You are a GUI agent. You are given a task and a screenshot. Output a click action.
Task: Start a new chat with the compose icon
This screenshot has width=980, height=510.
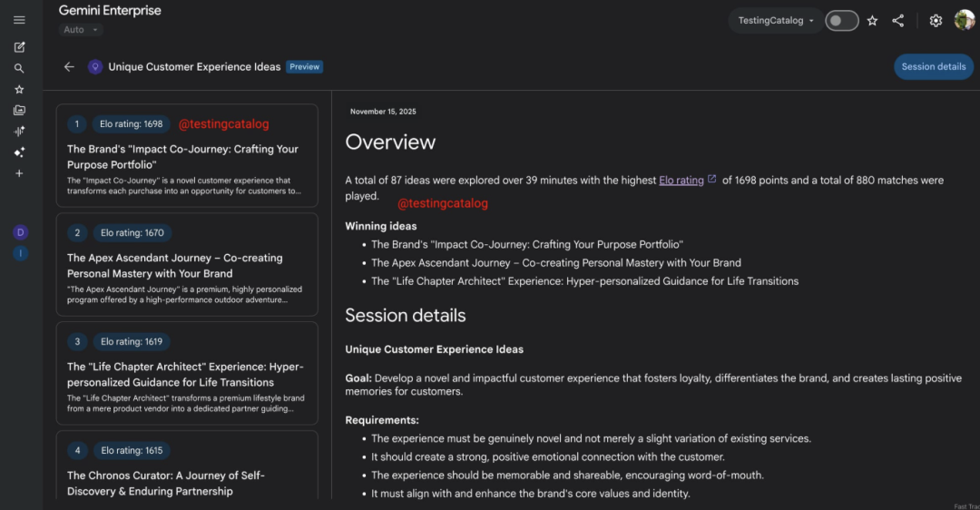[19, 47]
